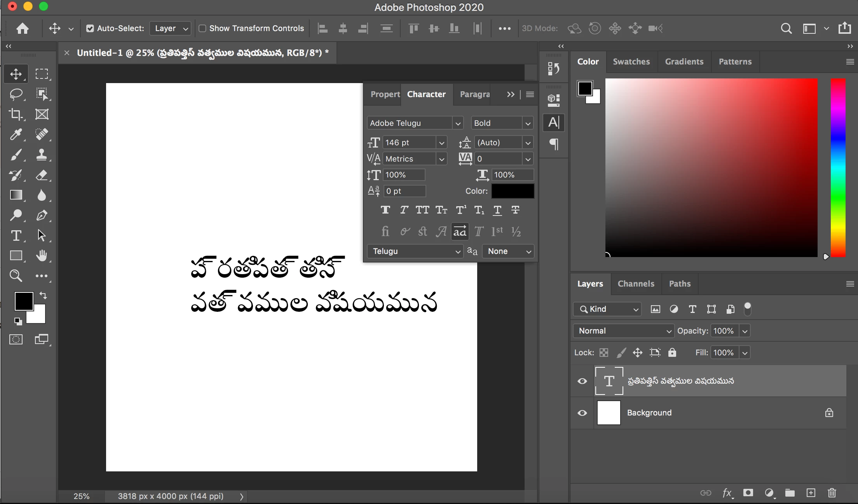Toggle the Auto-Select checkbox
The image size is (858, 504).
tap(90, 28)
